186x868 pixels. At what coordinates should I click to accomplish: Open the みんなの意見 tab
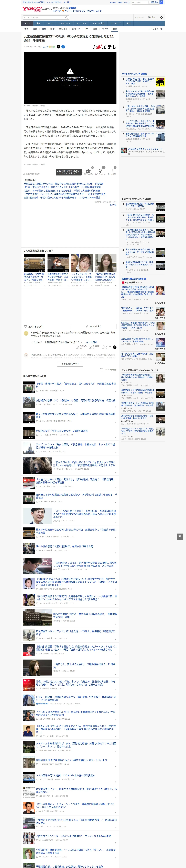(x=99, y=24)
